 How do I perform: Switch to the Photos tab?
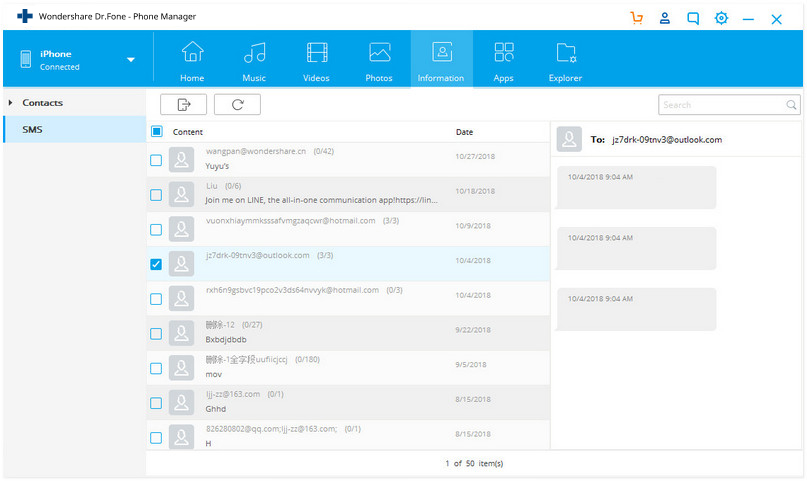[x=379, y=61]
